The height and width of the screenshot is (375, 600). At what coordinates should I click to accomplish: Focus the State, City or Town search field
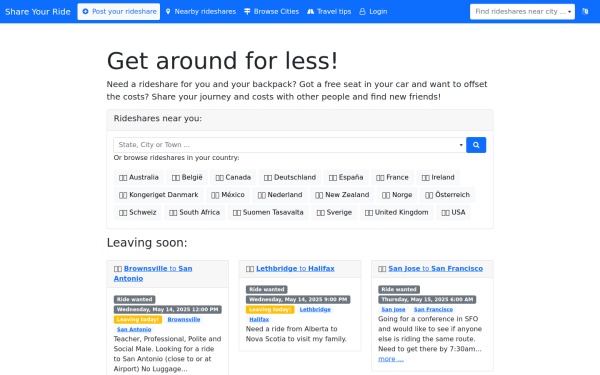coord(290,145)
